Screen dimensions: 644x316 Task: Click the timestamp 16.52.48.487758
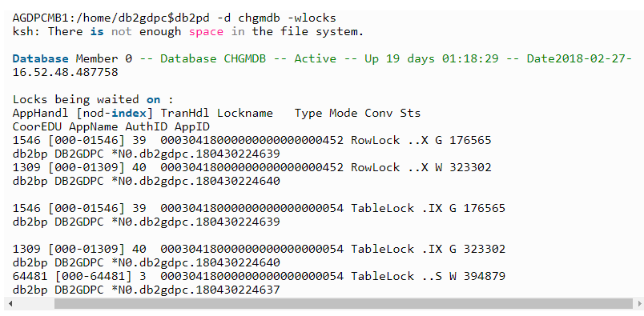[66, 73]
